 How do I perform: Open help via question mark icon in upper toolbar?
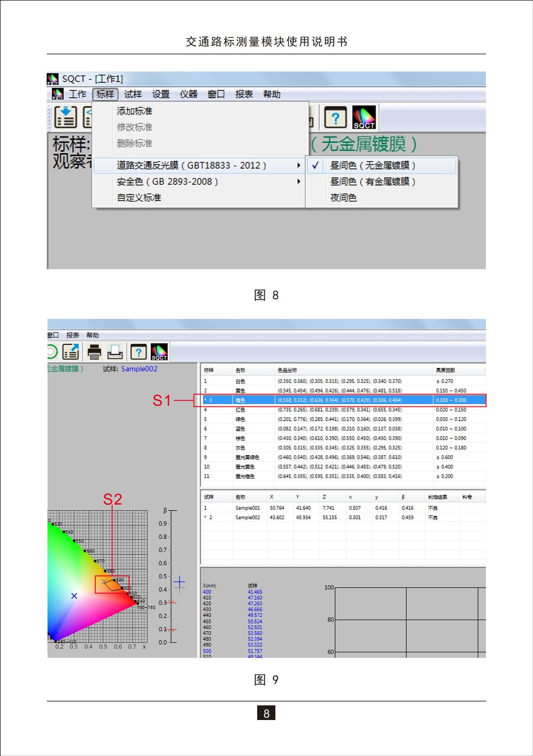335,118
